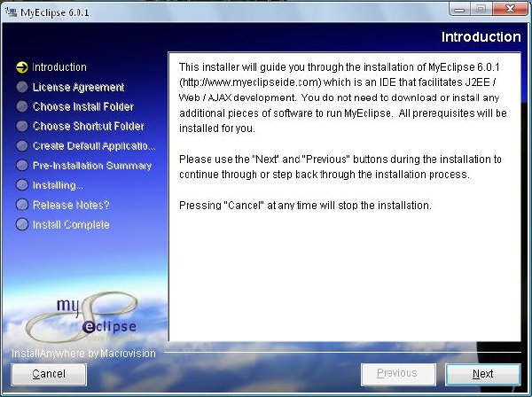This screenshot has width=532, height=397.
Task: Close the MyEclipse installer window
Action: pyautogui.click(x=510, y=9)
